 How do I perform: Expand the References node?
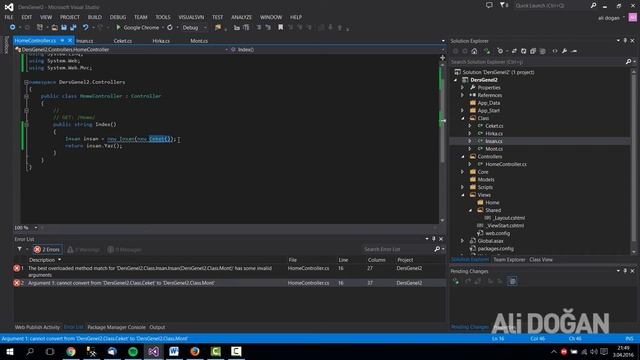point(462,95)
